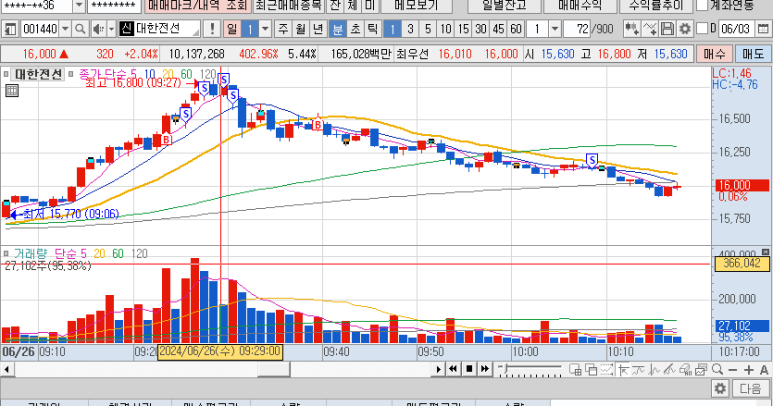The height and width of the screenshot is (406, 773).
Task: Open 메모보기 memo view
Action: [416, 5]
